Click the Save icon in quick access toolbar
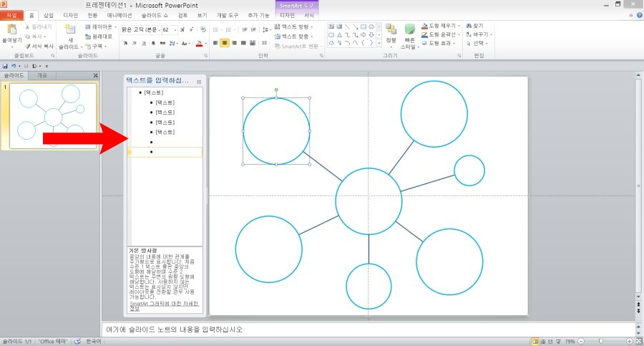This screenshot has height=346, width=644. (5, 66)
